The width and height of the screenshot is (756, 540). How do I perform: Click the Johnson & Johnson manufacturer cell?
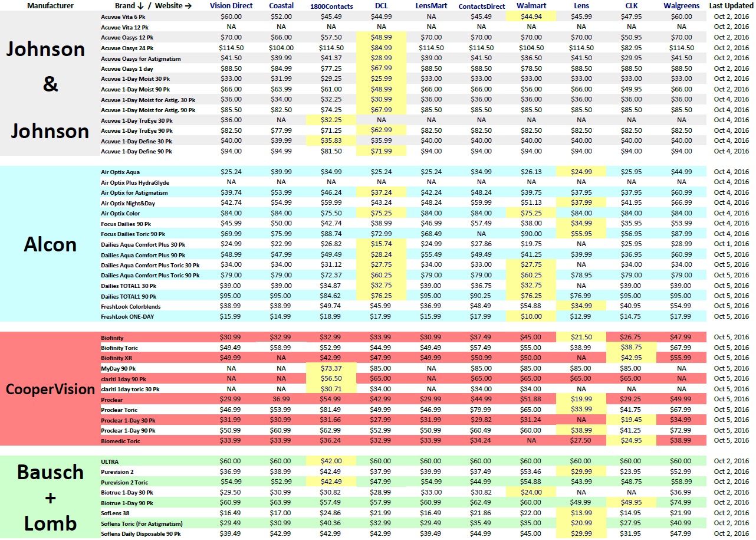pos(50,84)
